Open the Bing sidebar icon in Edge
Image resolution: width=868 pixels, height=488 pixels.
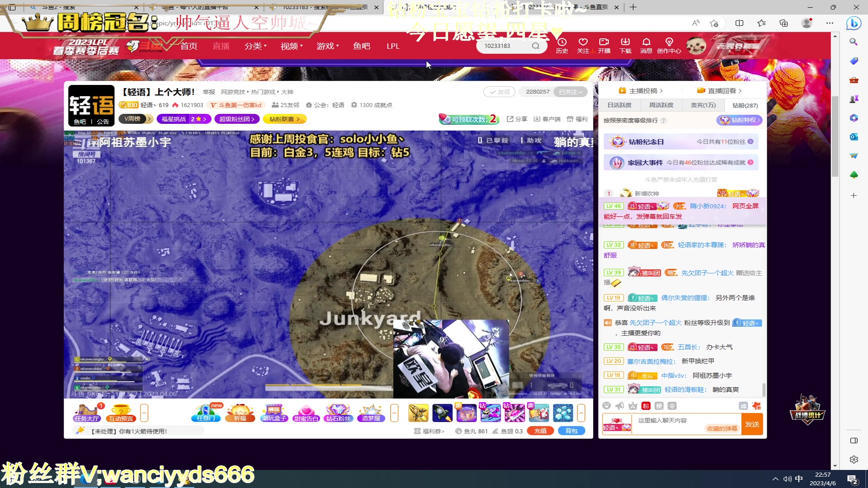coord(854,23)
